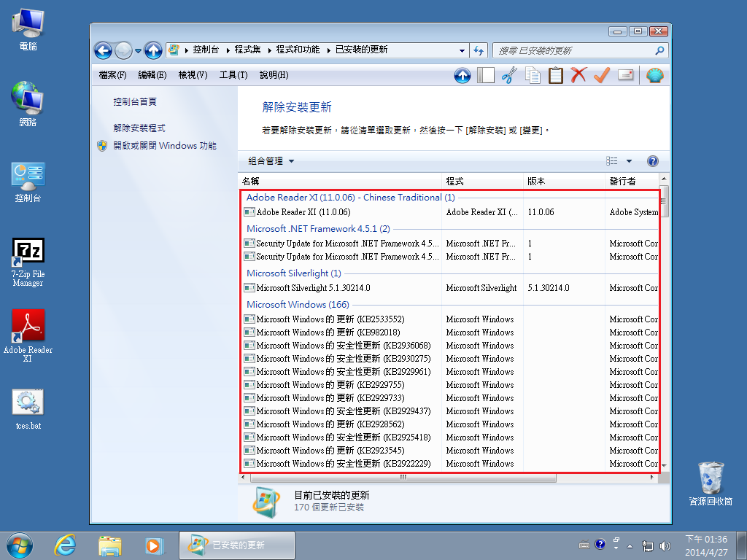Collapse the Adobe Reader XI (11.0.06) - Chinese Traditional group
Screen dimensions: 747x560
click(x=351, y=197)
